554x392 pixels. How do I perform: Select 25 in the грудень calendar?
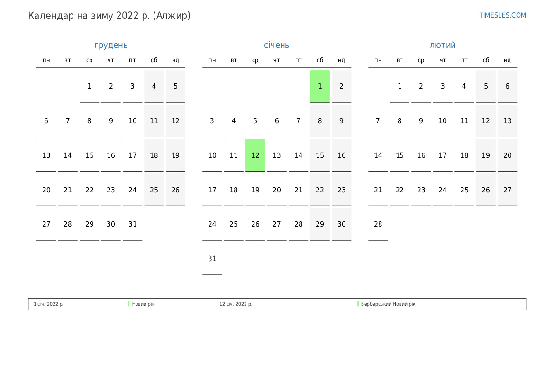[x=154, y=190]
